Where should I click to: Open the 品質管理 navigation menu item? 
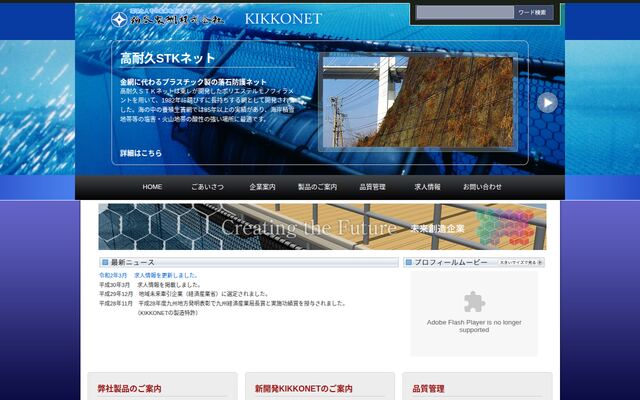(x=372, y=187)
